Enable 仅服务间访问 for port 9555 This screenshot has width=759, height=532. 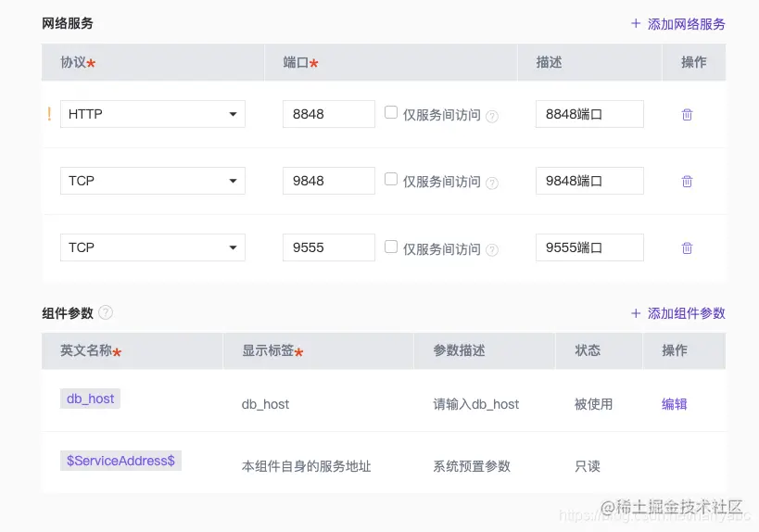pyautogui.click(x=391, y=247)
